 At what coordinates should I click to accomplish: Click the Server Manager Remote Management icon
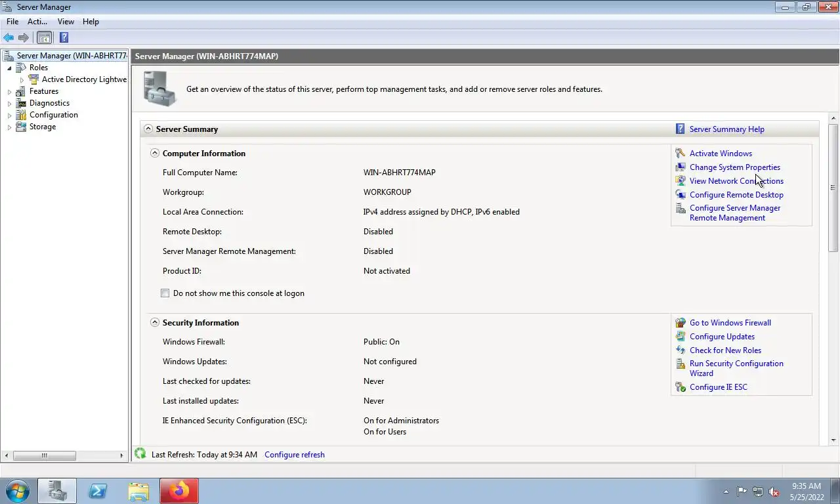point(681,209)
